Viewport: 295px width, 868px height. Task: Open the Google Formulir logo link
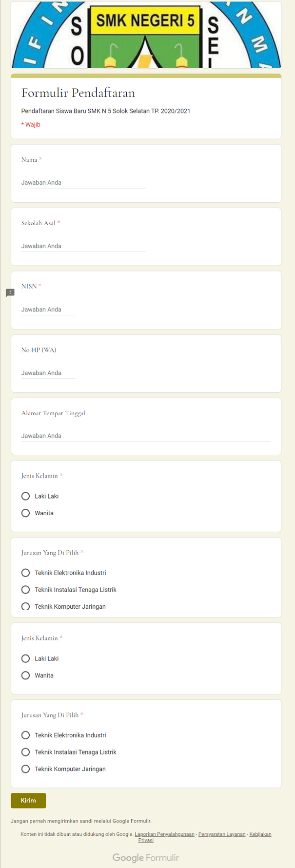click(146, 858)
